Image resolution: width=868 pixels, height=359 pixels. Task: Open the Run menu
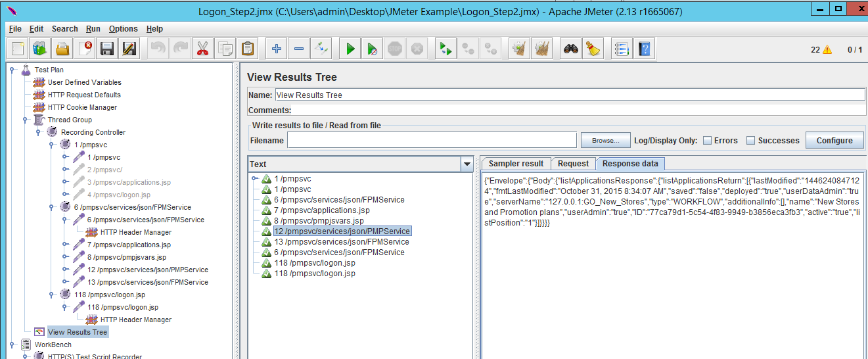93,29
